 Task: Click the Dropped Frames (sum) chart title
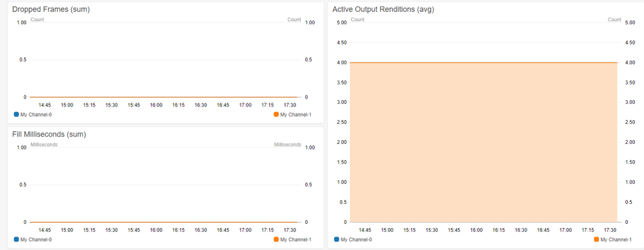[x=51, y=9]
